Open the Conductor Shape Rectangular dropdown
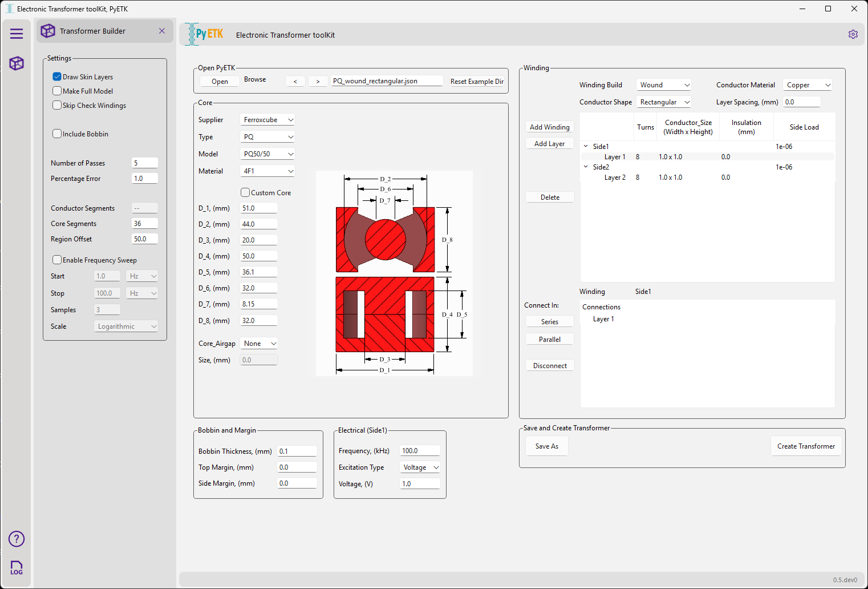Image resolution: width=868 pixels, height=589 pixels. (664, 102)
